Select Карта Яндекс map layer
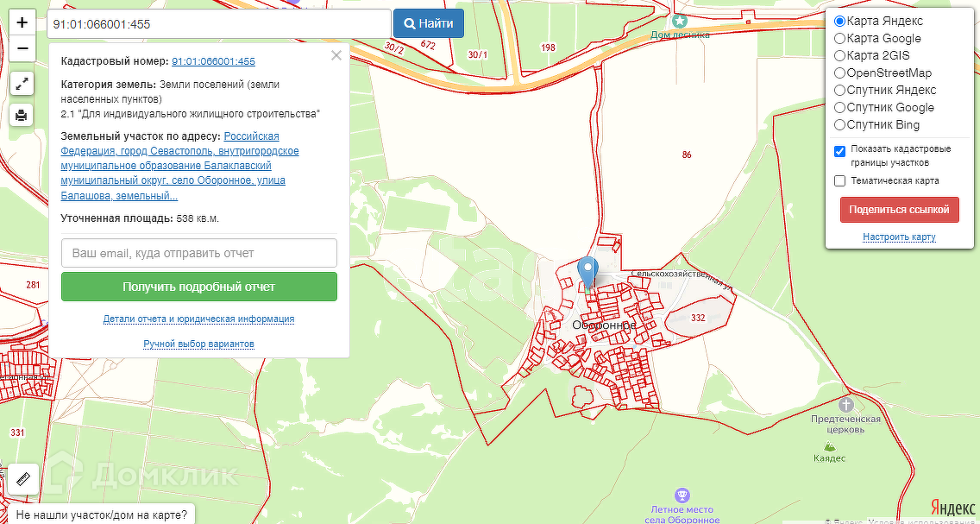980x524 pixels. tap(840, 22)
